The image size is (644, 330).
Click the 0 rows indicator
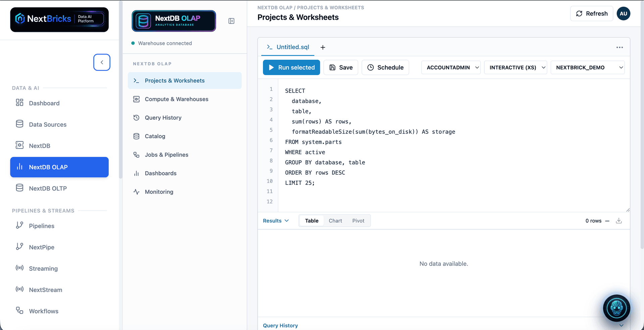593,221
